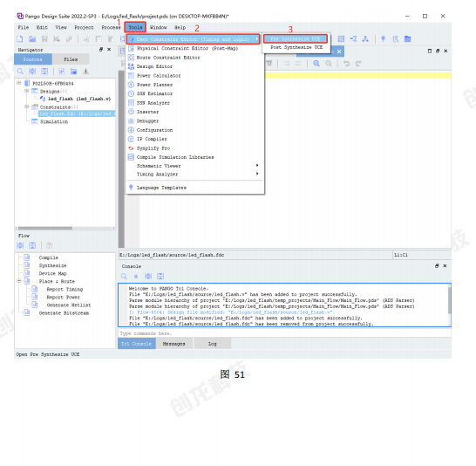This screenshot has width=476, height=466.
Task: Collapse the PG2L50H-6FBG484 device tree node
Action: click(x=19, y=83)
